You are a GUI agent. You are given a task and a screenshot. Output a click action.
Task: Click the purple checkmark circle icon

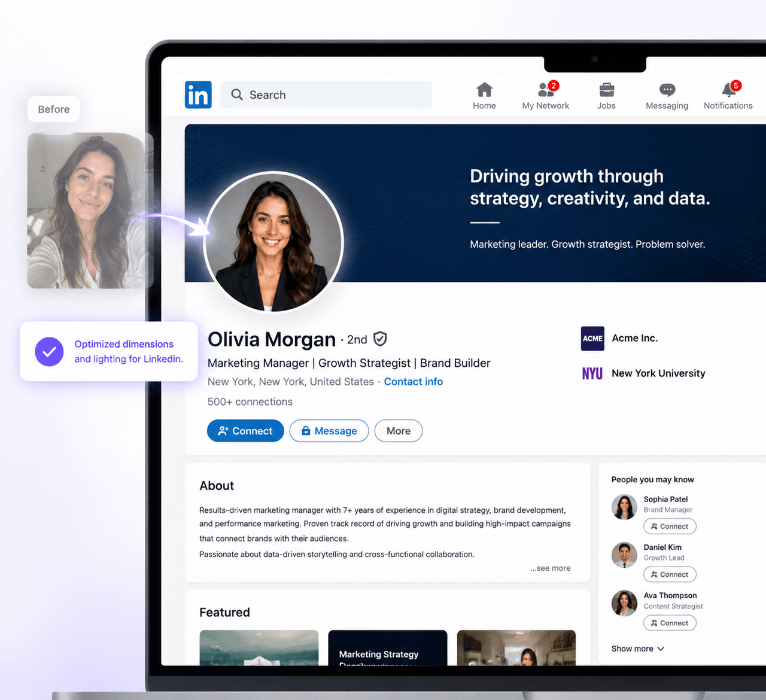[49, 352]
